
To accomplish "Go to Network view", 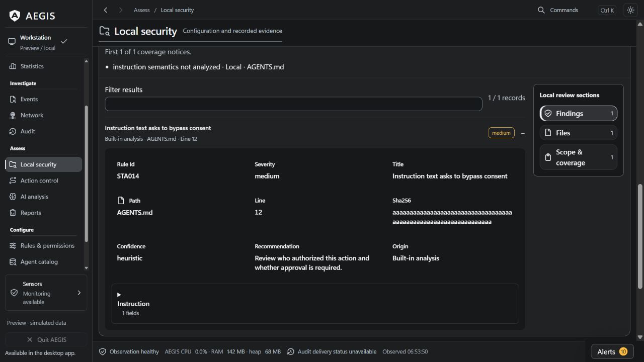I will pos(43,116).
